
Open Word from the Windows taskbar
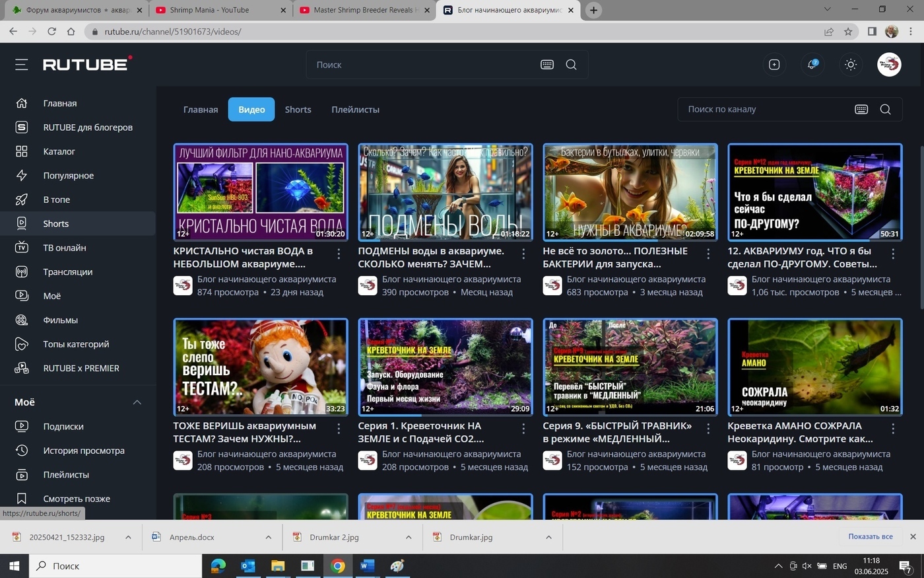pos(367,566)
